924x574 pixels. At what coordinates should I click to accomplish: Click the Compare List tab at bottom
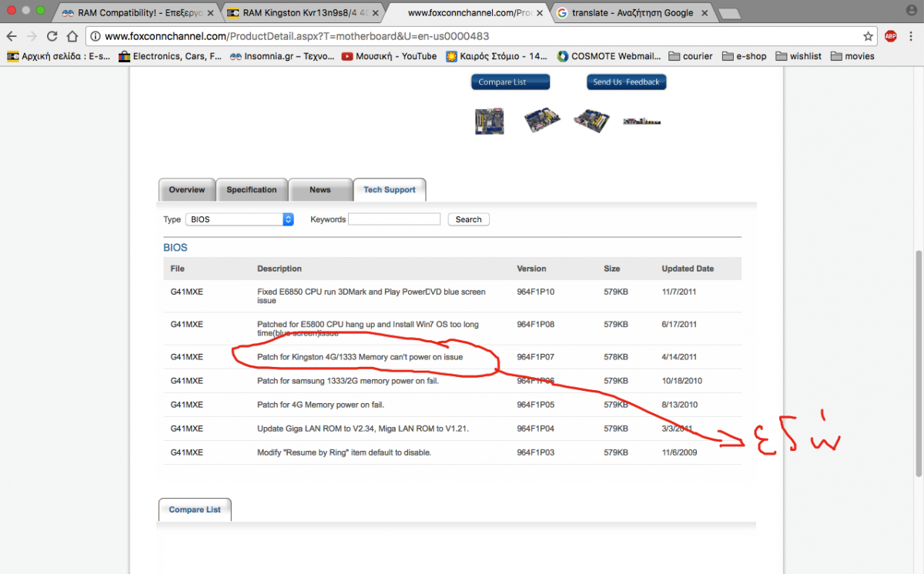coord(195,510)
